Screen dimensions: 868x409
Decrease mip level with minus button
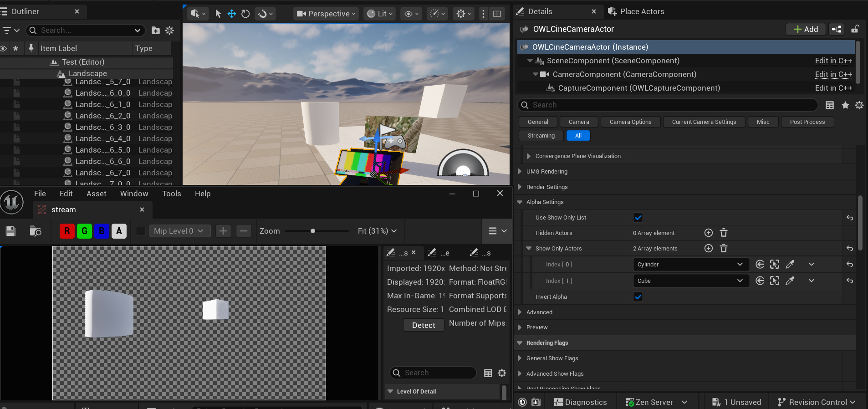244,231
